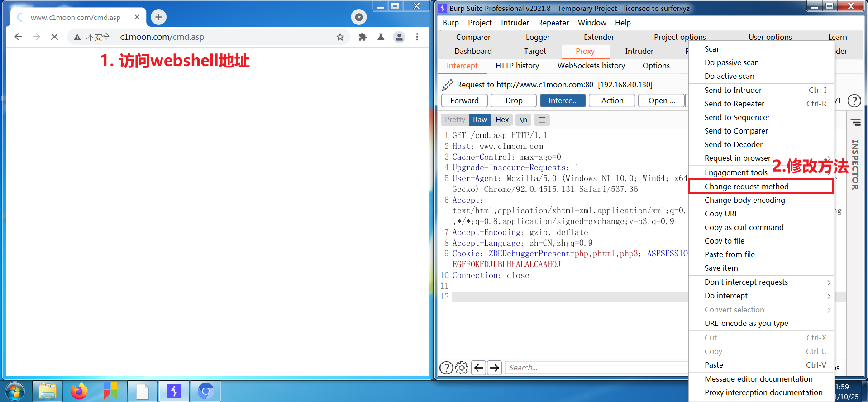This screenshot has height=402, width=868.
Task: Close the www.c1moon.com/cmd.asp tab
Action: 137,17
